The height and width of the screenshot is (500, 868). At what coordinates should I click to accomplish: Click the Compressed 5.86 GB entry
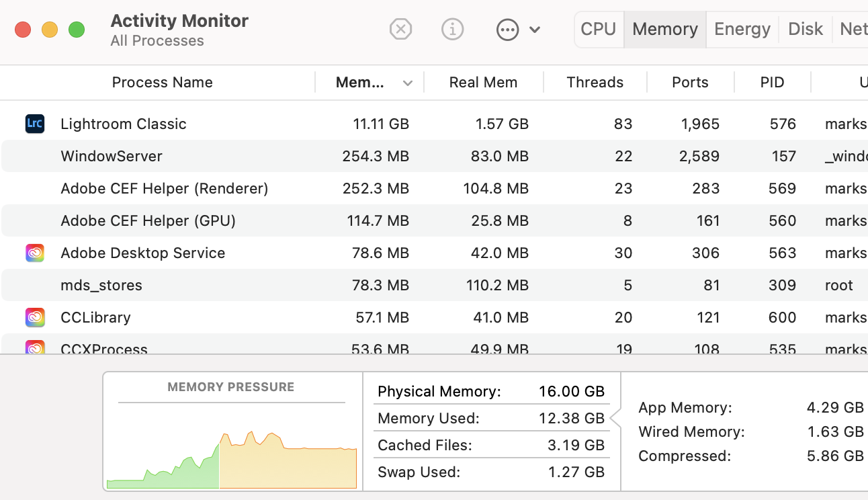[x=751, y=456]
